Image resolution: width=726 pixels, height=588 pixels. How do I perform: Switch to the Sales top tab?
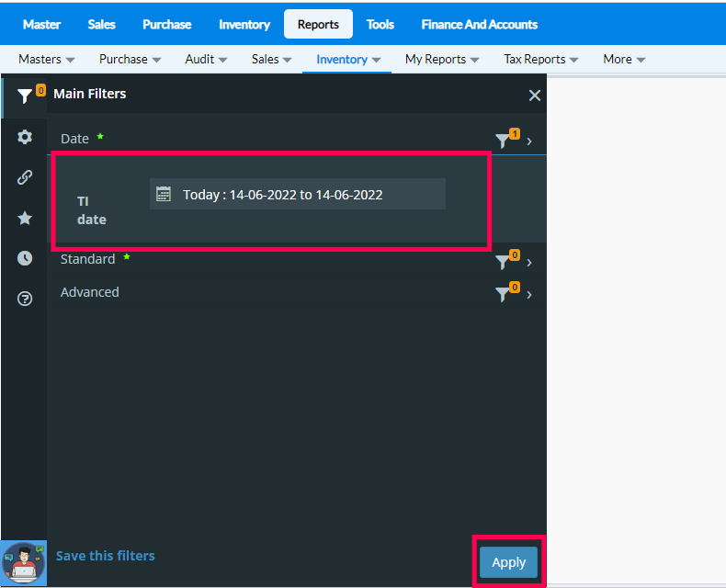101,24
